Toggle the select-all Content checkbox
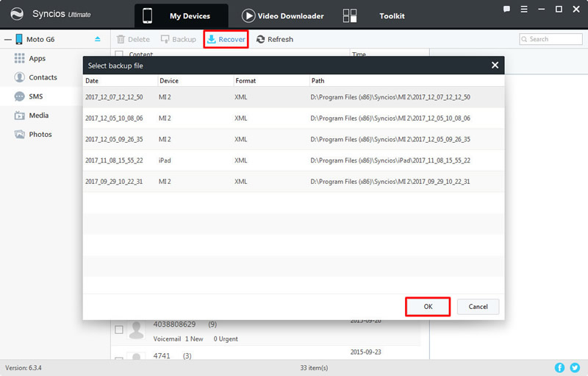The width and height of the screenshot is (588, 376). [119, 54]
